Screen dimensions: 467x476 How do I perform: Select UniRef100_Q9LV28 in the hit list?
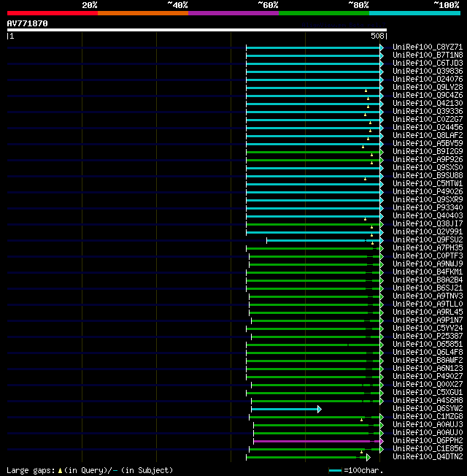(428, 88)
